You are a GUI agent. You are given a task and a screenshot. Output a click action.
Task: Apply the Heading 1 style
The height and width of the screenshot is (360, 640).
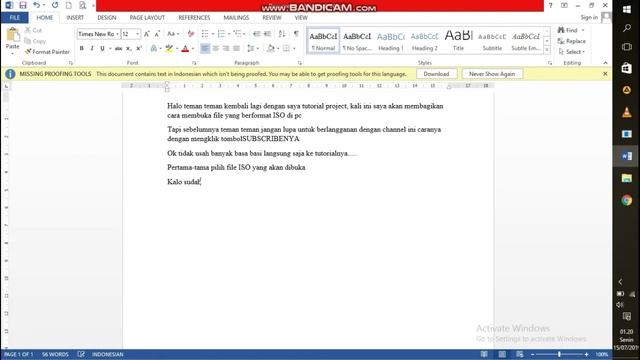pos(391,41)
